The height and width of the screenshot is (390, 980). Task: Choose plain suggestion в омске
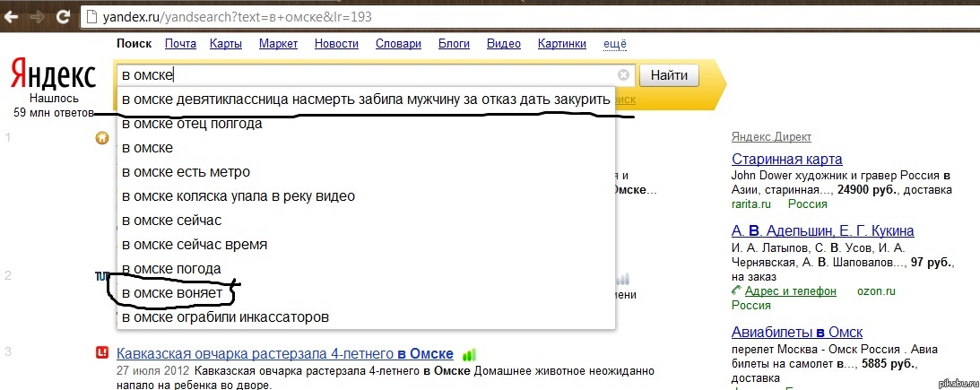tap(366, 148)
